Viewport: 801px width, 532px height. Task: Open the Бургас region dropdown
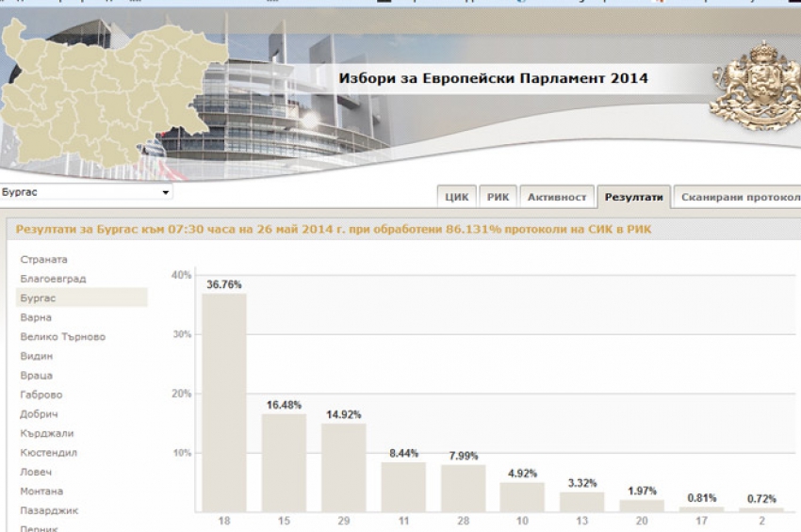(x=86, y=192)
